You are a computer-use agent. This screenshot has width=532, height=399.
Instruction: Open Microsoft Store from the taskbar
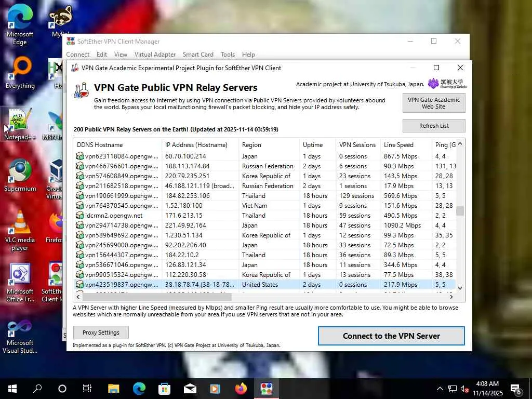(x=164, y=389)
